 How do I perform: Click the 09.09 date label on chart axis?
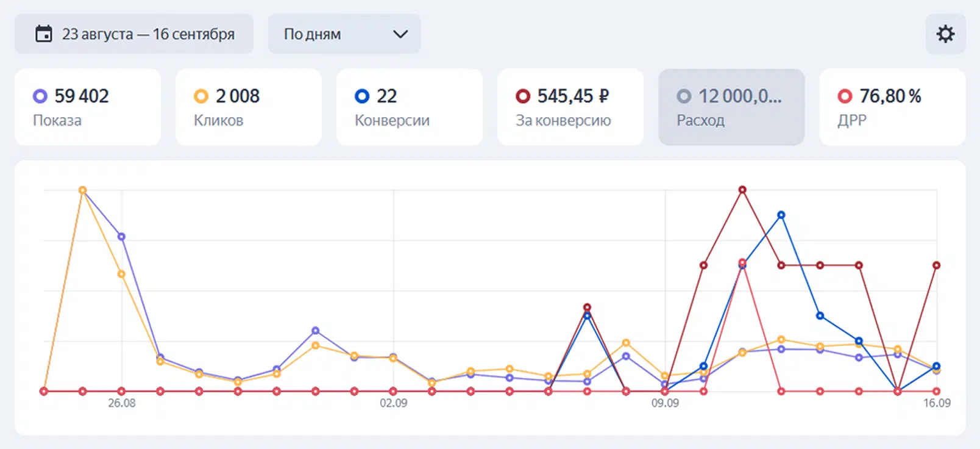pyautogui.click(x=665, y=403)
